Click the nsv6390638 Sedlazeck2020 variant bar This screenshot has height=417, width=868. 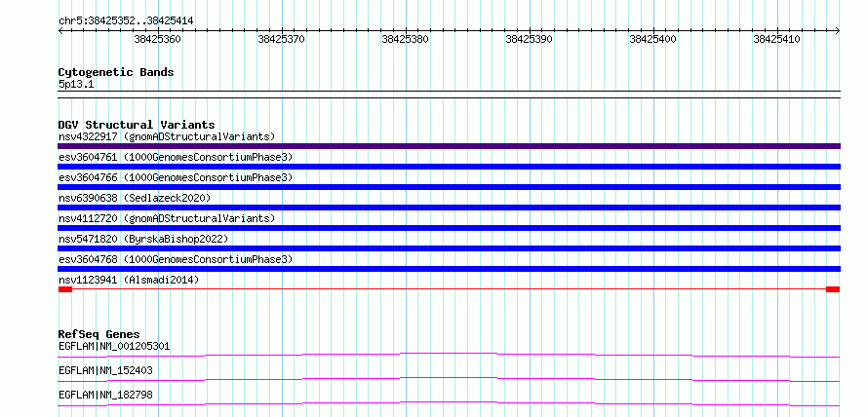[x=449, y=208]
